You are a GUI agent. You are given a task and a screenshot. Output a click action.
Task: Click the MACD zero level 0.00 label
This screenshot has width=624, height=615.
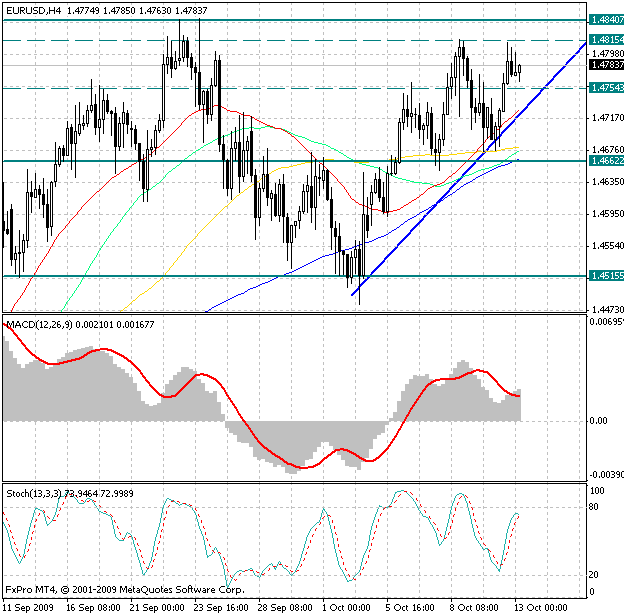point(598,421)
